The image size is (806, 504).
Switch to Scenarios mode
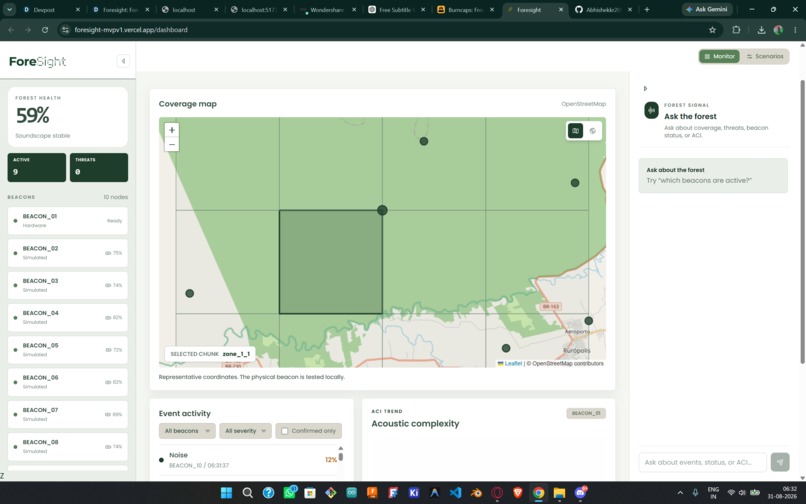pos(765,57)
